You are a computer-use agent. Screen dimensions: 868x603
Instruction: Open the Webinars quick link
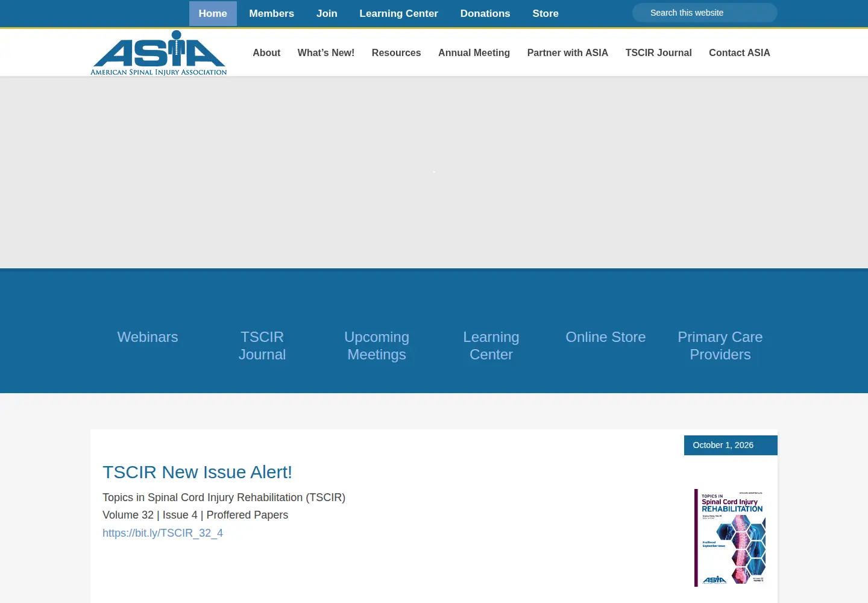pos(148,337)
